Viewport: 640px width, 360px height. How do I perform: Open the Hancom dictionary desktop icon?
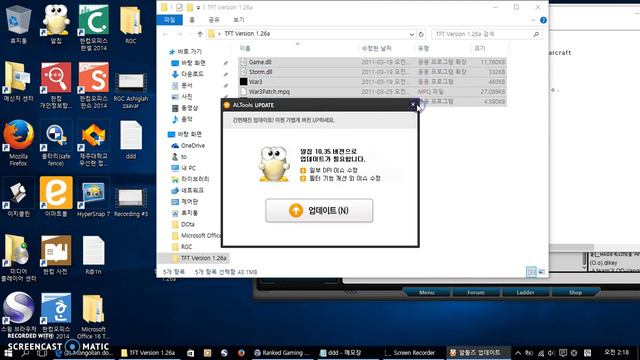click(56, 255)
